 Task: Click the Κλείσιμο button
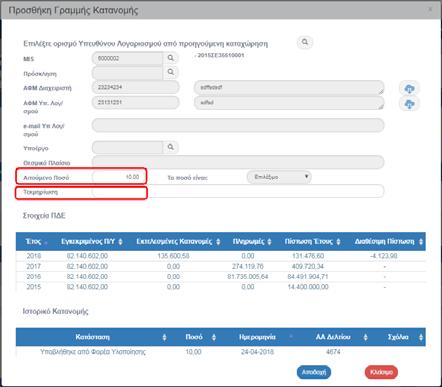tap(381, 372)
